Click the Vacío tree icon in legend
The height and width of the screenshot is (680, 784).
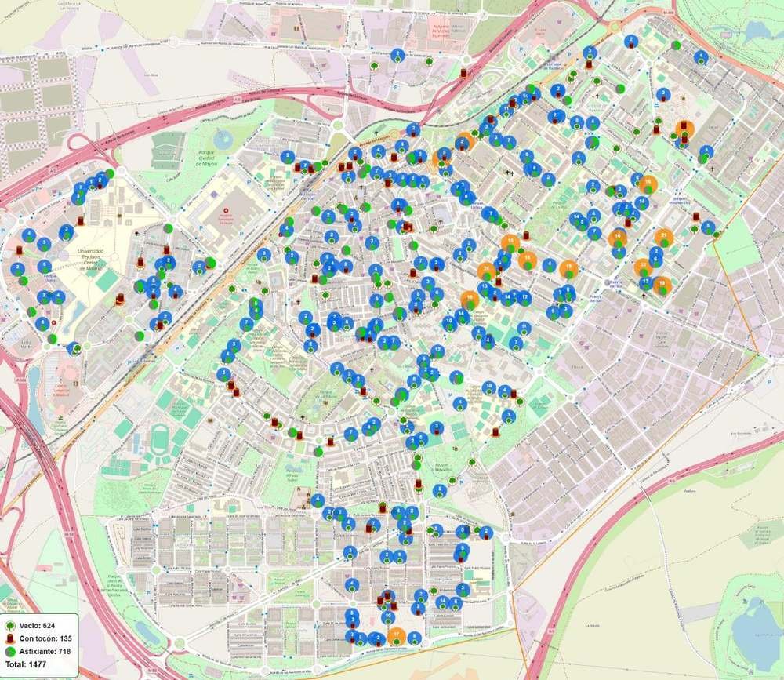point(10,625)
